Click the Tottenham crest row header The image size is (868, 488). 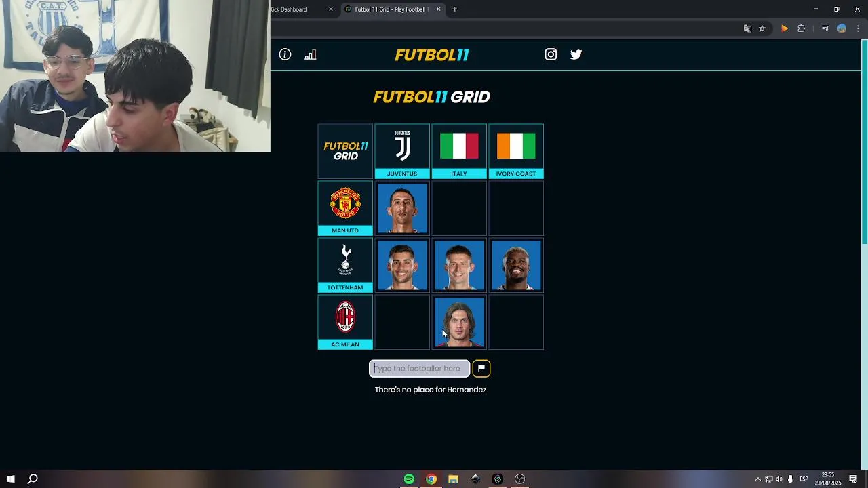(345, 265)
